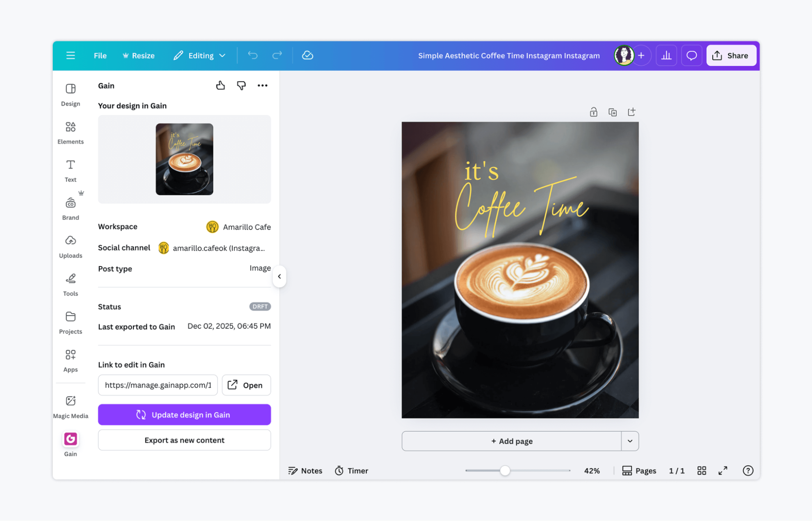This screenshot has width=812, height=521.
Task: Click the thumbs up feedback icon
Action: click(x=220, y=85)
